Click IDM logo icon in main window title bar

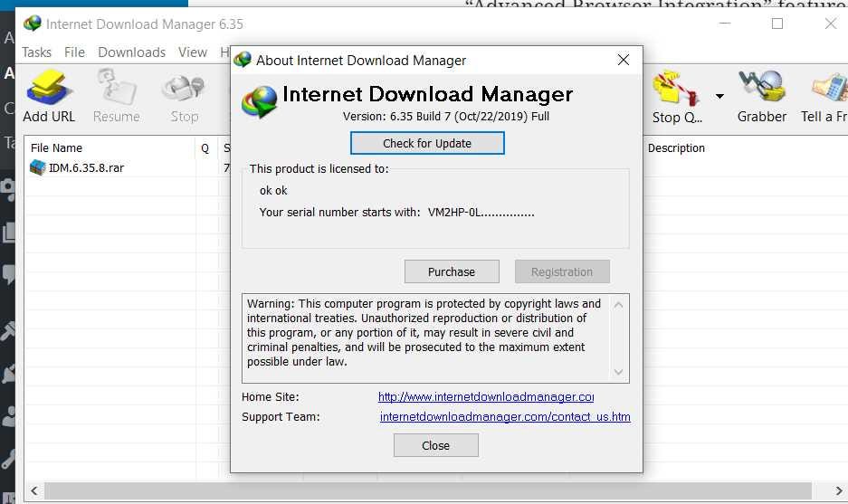tap(33, 24)
